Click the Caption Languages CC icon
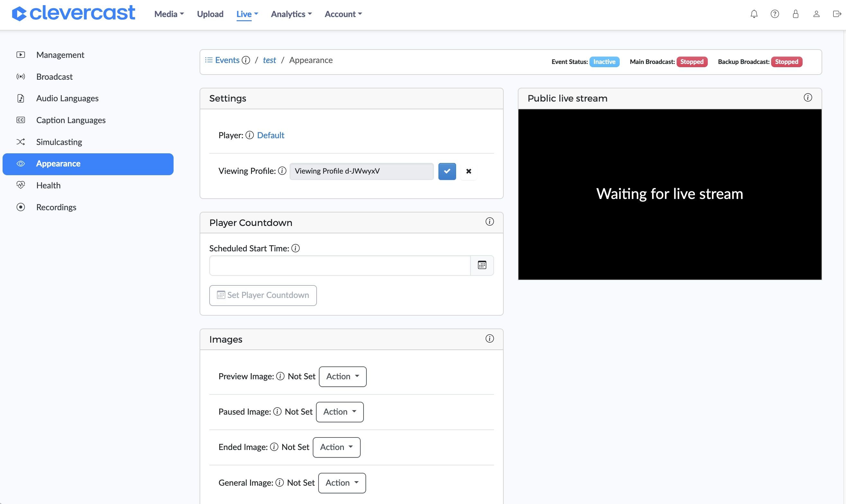 (21, 120)
